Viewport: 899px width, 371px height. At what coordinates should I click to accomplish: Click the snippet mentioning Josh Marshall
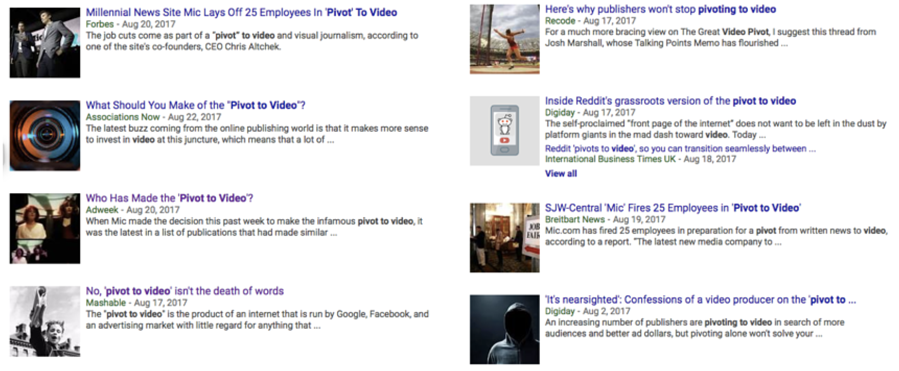[x=710, y=37]
